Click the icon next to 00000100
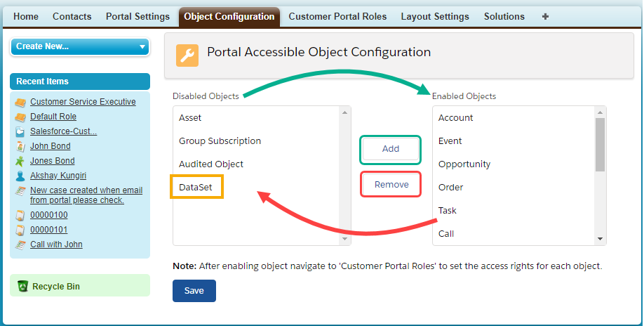Screen dimensions: 644x326 [20, 215]
